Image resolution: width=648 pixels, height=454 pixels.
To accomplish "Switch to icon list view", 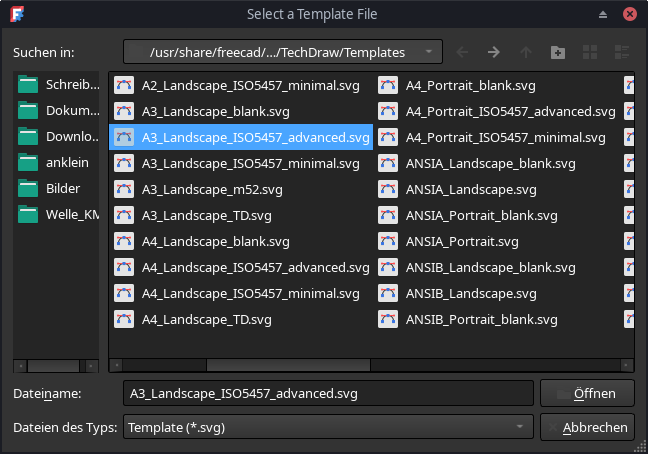I will click(x=590, y=52).
